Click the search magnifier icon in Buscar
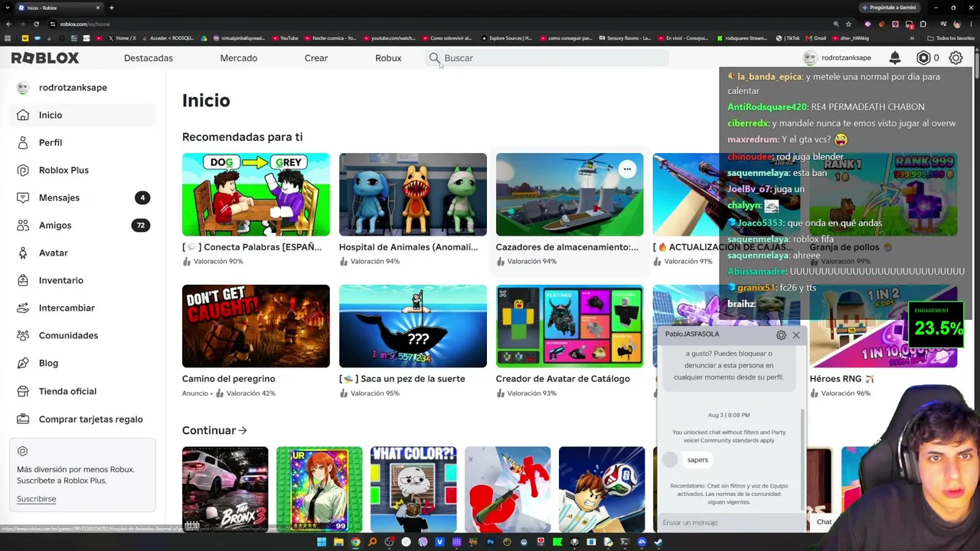This screenshot has height=551, width=980. 435,58
